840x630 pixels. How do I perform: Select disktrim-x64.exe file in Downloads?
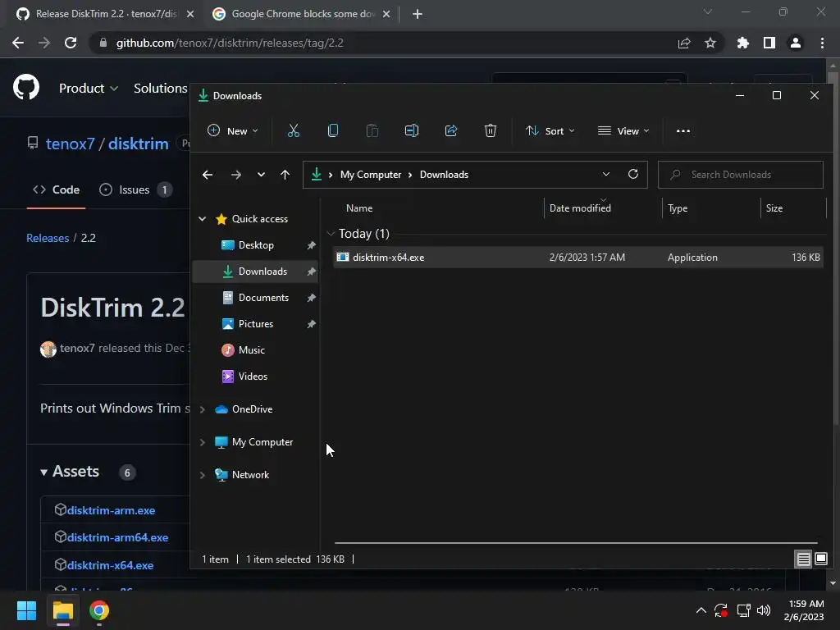[578, 257]
